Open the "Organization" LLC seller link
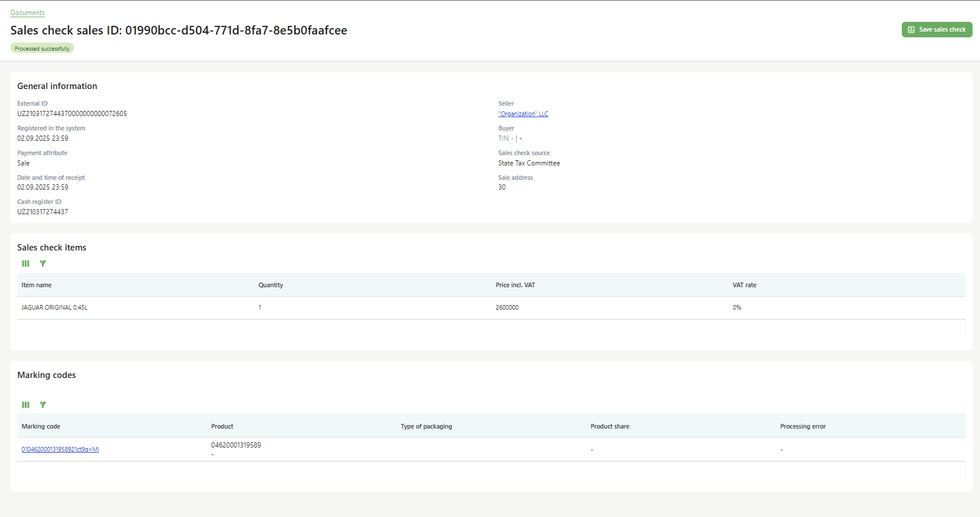This screenshot has height=517, width=980. pos(522,114)
